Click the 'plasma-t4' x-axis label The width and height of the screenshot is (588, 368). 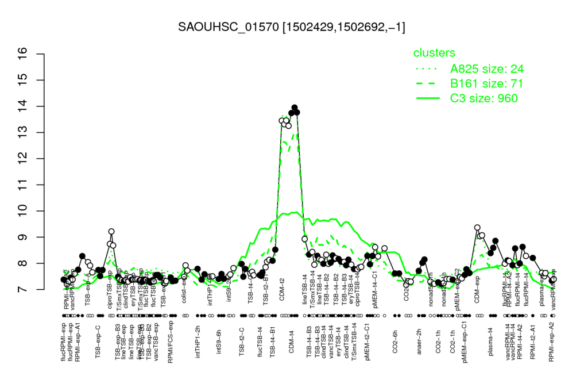point(490,342)
